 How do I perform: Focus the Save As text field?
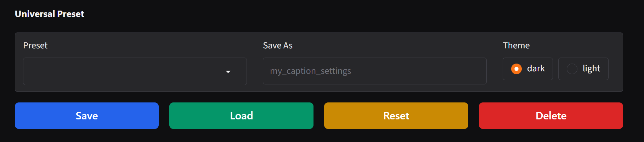[374, 71]
